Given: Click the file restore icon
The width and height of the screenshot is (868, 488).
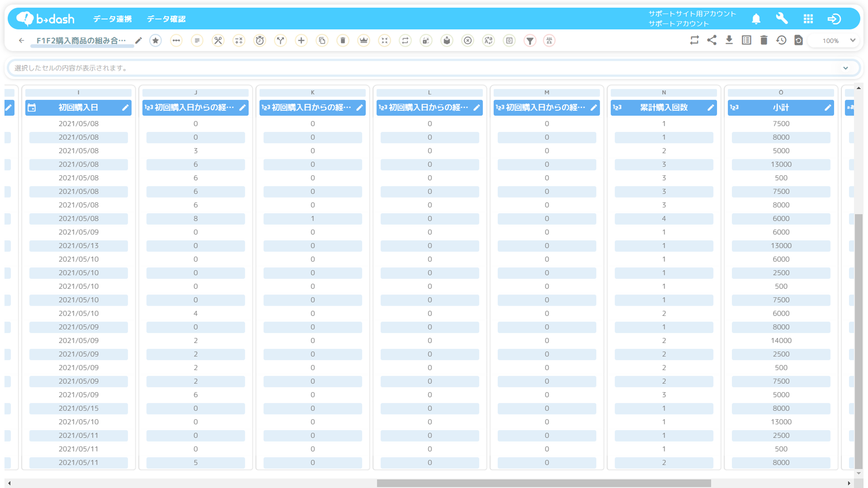Looking at the screenshot, I should point(799,40).
